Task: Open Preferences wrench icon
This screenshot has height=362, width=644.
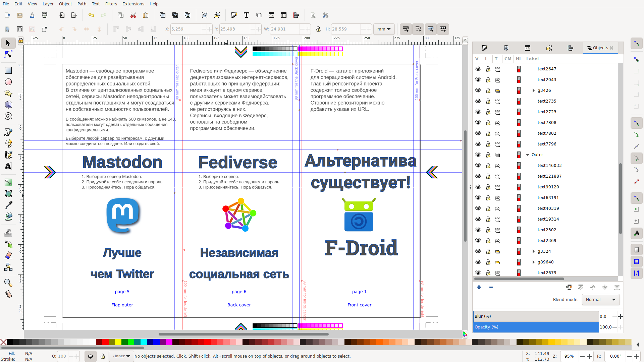Action: 325,15
